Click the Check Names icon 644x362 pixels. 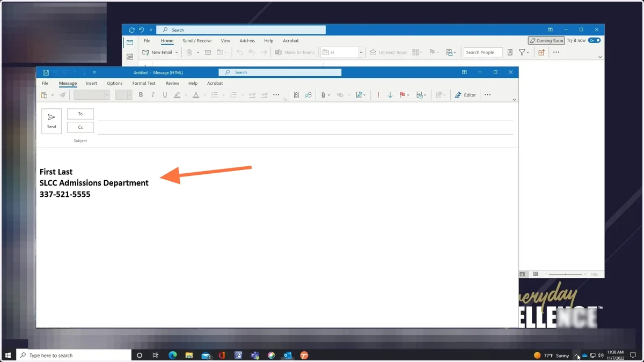coord(308,95)
